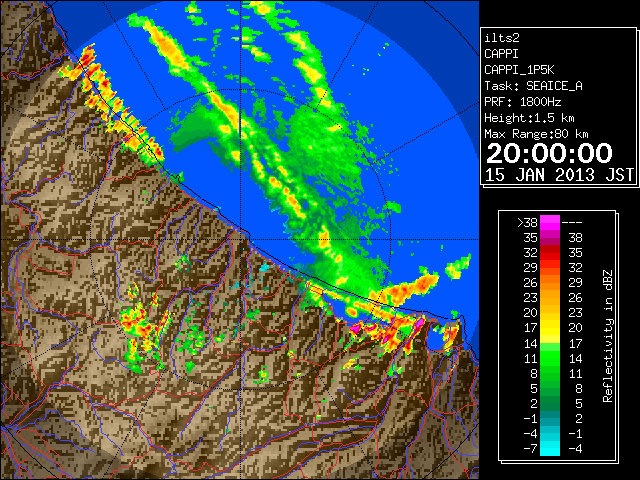
Task: Click the yellow 17 dBZ legend color
Action: click(550, 328)
